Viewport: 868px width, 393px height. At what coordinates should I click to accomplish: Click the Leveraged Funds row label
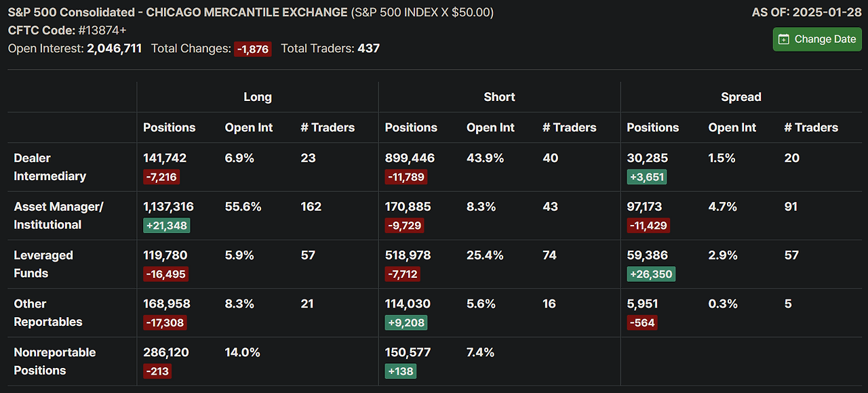pyautogui.click(x=43, y=264)
